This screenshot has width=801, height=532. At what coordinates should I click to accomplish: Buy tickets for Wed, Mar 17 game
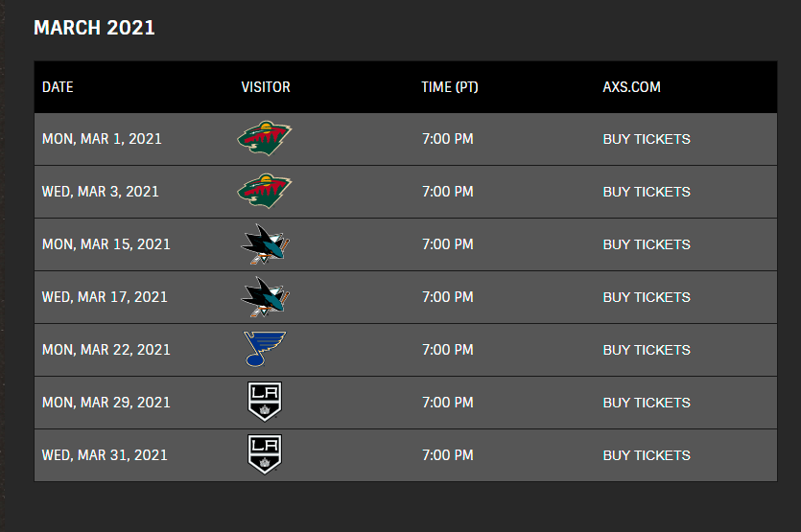tap(646, 297)
